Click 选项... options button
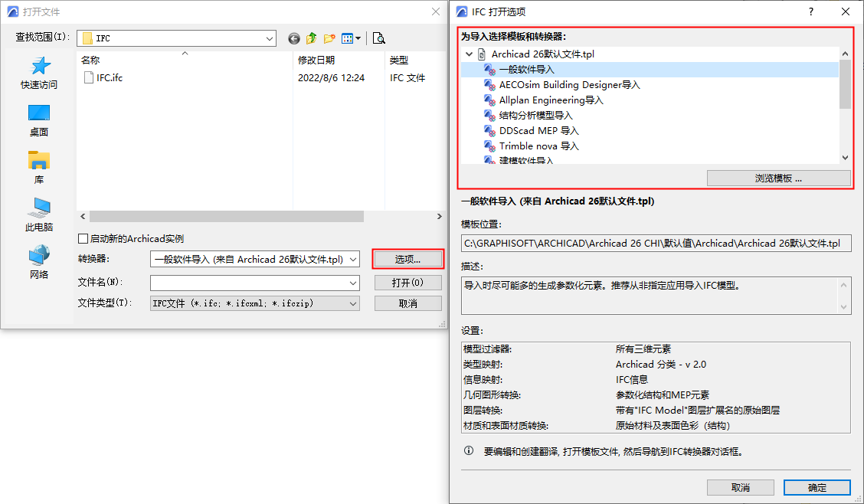Image resolution: width=864 pixels, height=504 pixels. point(407,259)
